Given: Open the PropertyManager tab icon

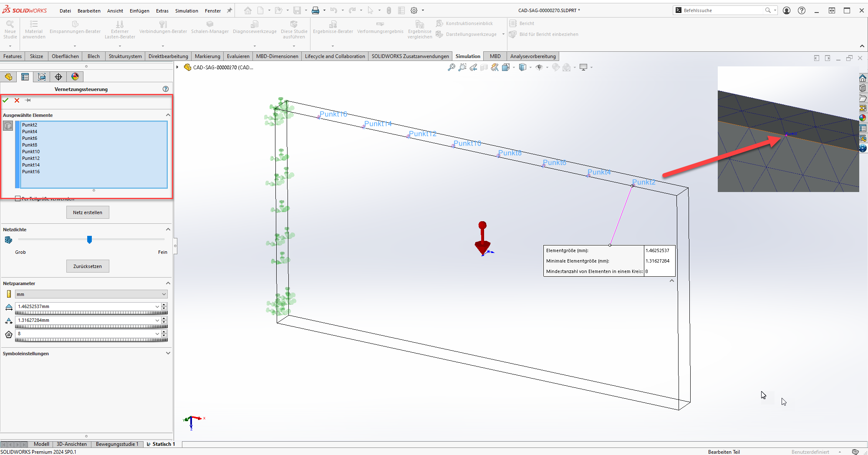Looking at the screenshot, I should pyautogui.click(x=25, y=77).
